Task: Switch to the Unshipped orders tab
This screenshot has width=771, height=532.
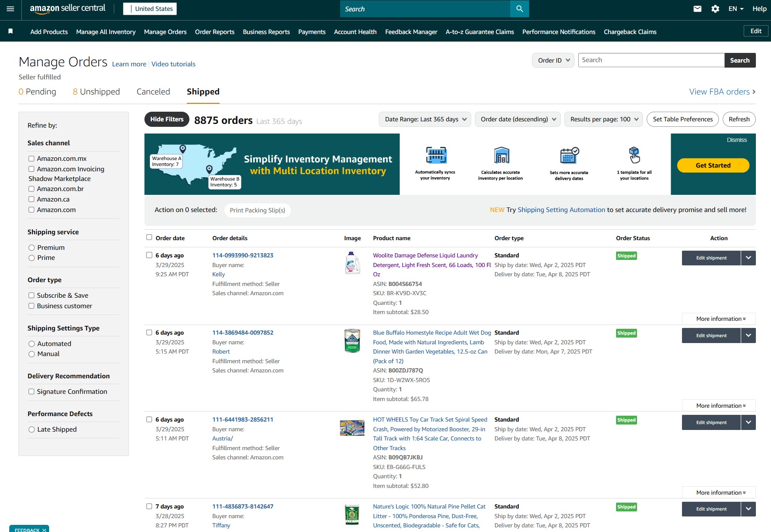Action: (x=96, y=92)
